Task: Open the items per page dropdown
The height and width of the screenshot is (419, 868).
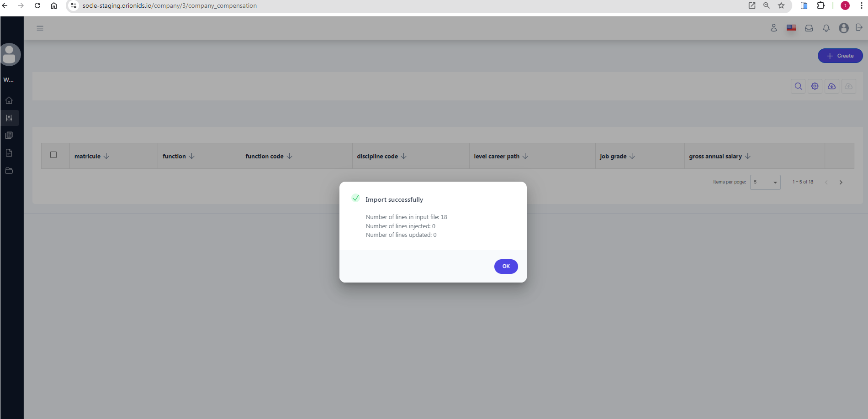Action: 765,182
